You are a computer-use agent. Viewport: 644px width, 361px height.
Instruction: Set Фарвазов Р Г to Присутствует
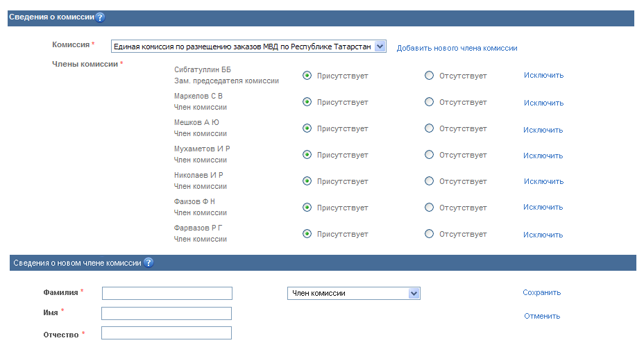point(307,234)
